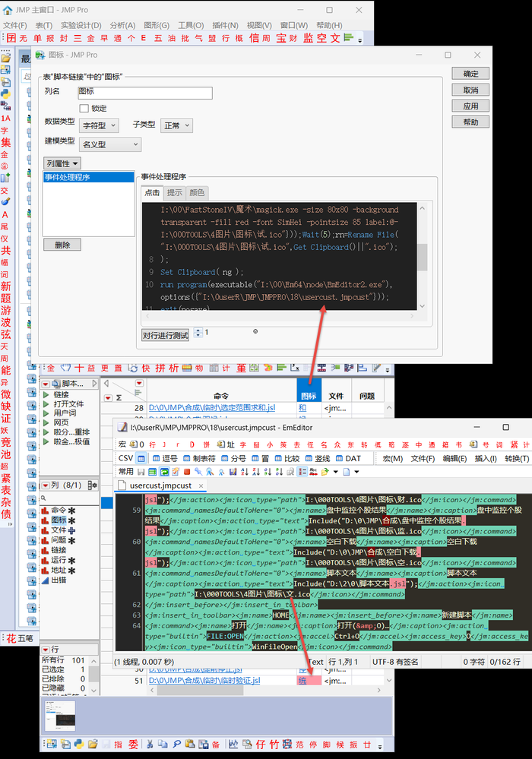Screen dimensions: 532x759
Task: Click the green bars icon in JMP main toolbar
Action: (x=349, y=38)
